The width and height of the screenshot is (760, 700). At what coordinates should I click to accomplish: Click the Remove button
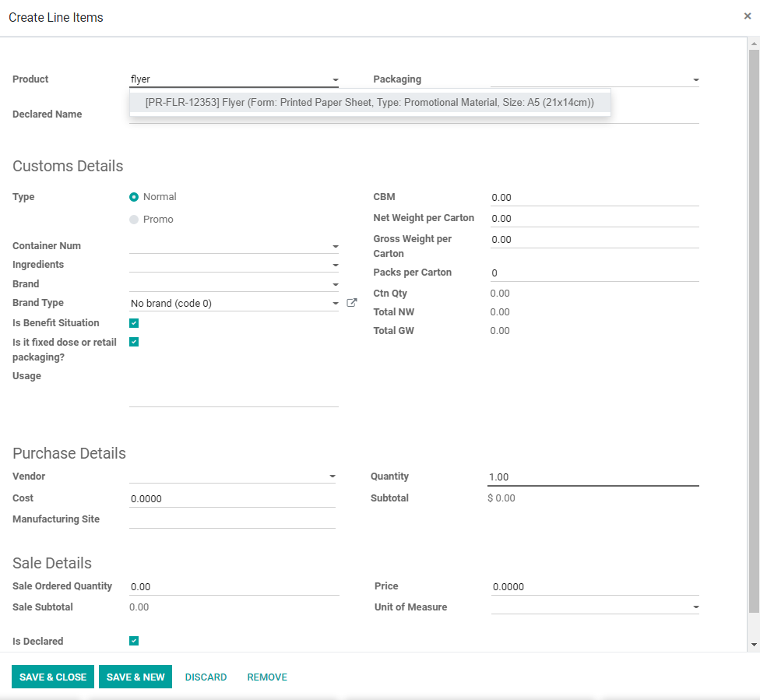(267, 677)
